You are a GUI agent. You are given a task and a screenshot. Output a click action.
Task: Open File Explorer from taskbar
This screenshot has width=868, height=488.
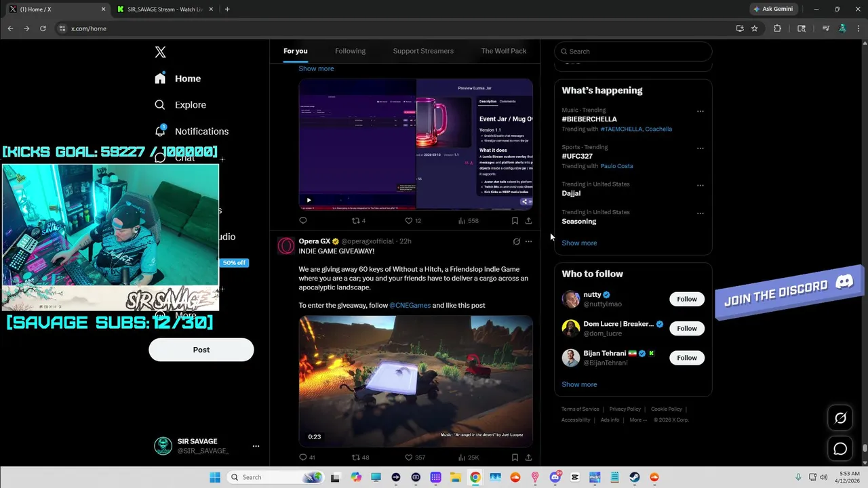[456, 477]
